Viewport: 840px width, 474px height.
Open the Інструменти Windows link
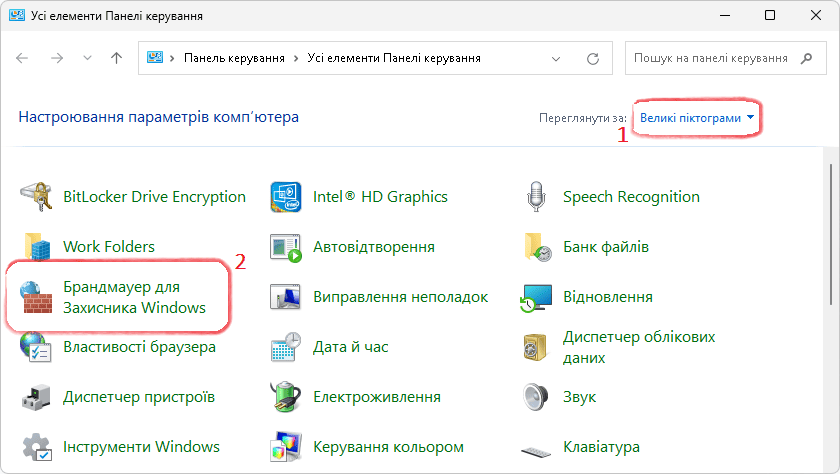pyautogui.click(x=141, y=447)
